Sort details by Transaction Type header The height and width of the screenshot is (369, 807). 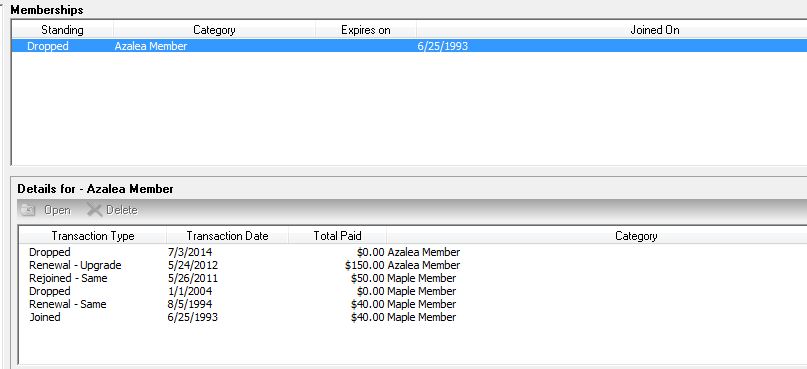point(93,236)
